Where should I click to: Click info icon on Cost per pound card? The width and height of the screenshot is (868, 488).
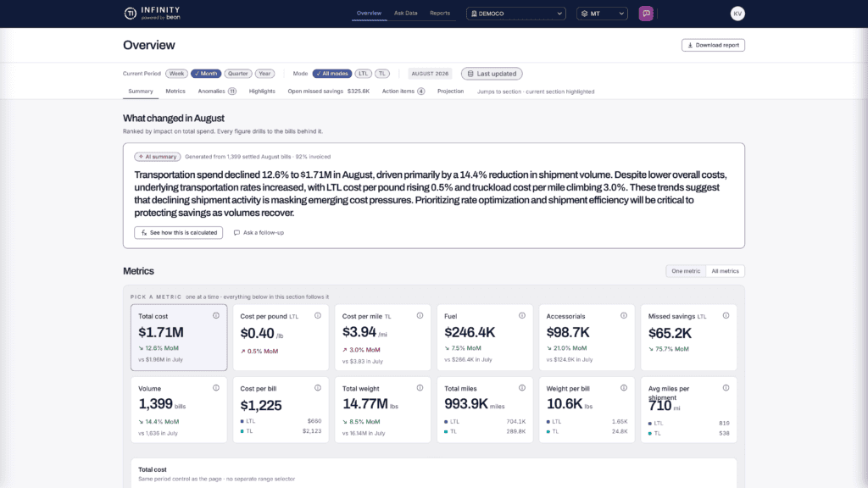point(318,315)
